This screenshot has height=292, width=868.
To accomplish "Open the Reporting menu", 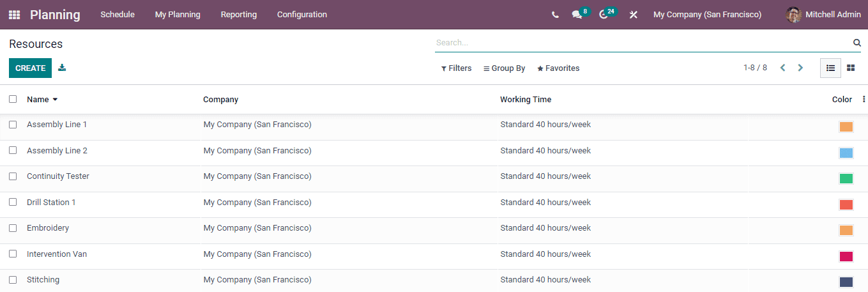I will (x=239, y=15).
